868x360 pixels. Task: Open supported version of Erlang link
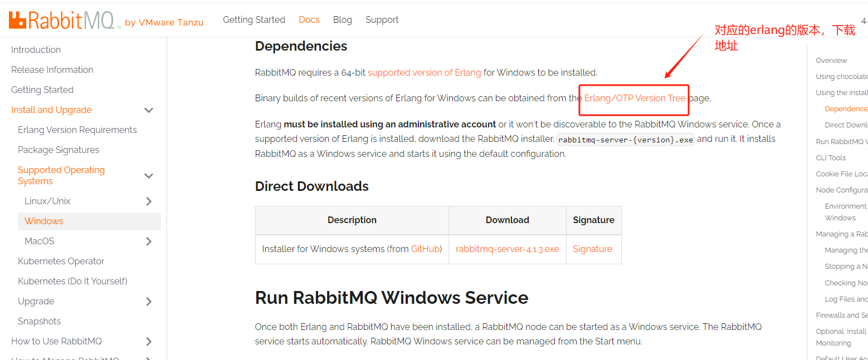(x=424, y=73)
